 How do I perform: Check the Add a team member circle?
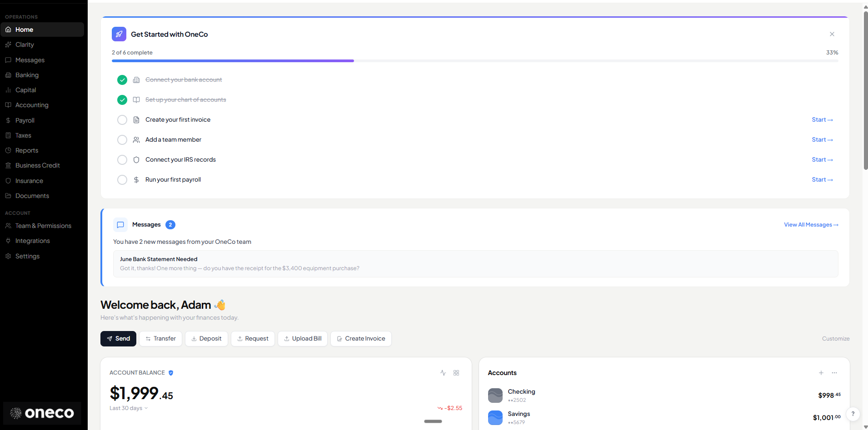pyautogui.click(x=122, y=140)
